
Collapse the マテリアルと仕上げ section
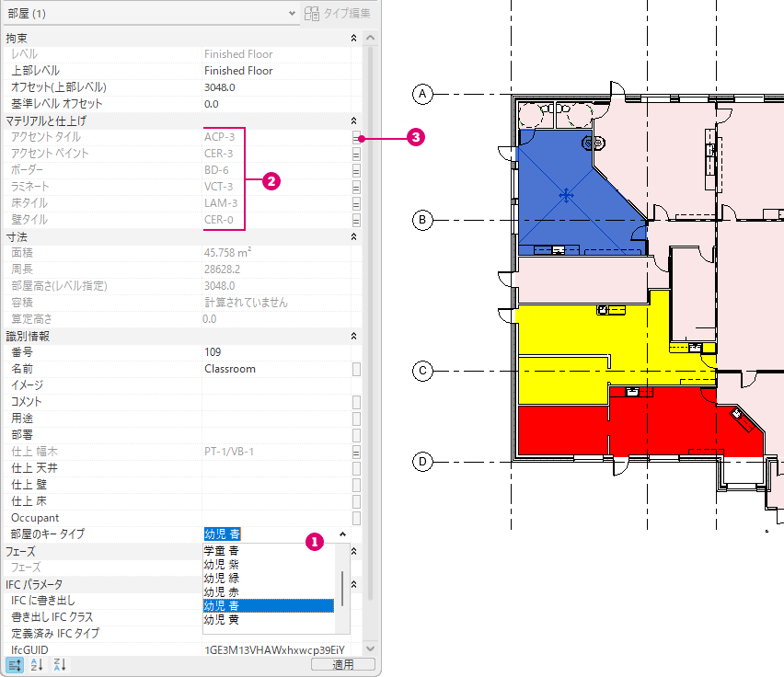pyautogui.click(x=353, y=120)
